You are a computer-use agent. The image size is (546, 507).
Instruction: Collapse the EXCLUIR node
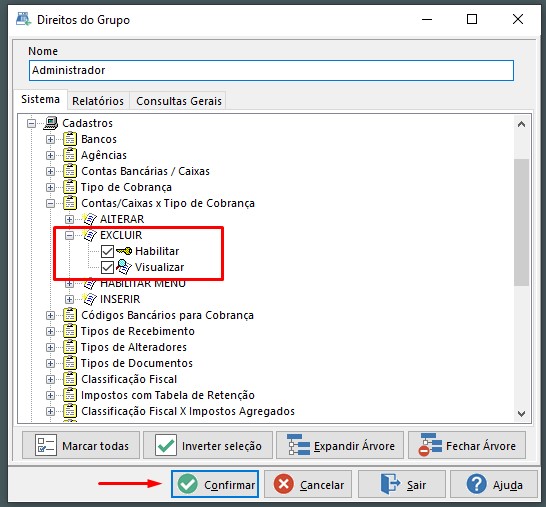(69, 235)
